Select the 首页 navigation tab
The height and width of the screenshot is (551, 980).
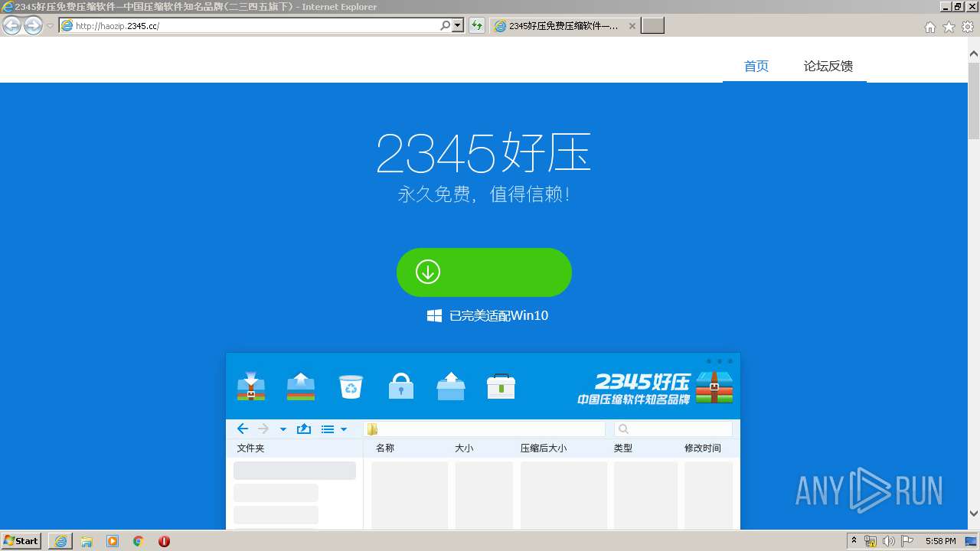point(756,67)
